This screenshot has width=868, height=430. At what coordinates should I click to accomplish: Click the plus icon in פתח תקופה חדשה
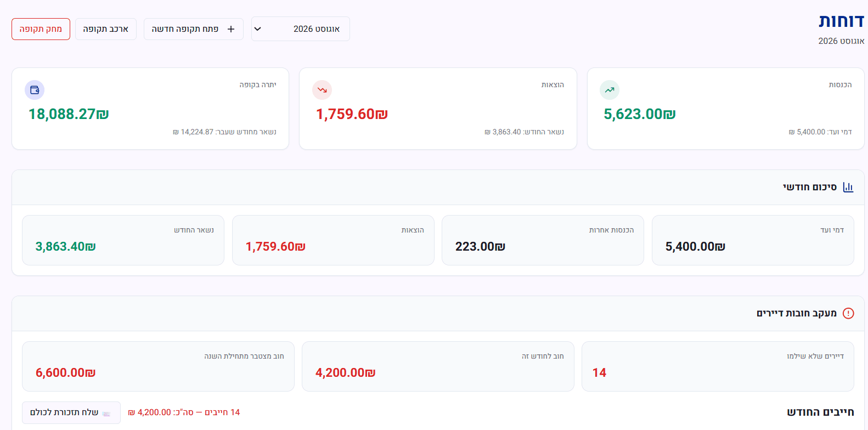pyautogui.click(x=231, y=29)
